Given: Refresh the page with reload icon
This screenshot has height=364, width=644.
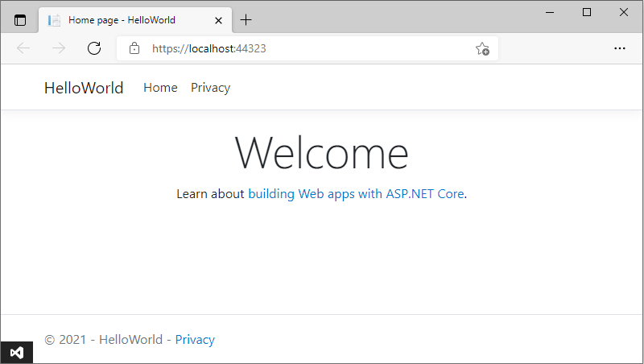Looking at the screenshot, I should pyautogui.click(x=94, y=48).
